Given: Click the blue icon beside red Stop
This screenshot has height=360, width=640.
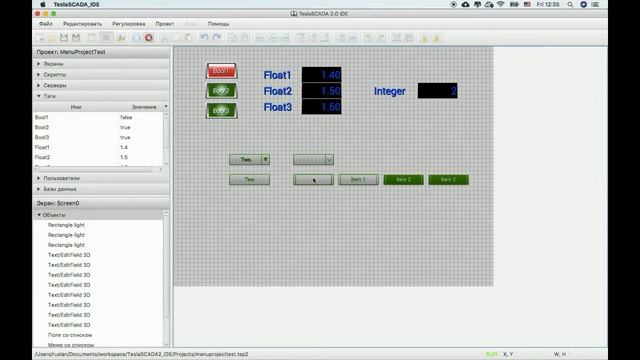Looking at the screenshot, I should (136, 38).
